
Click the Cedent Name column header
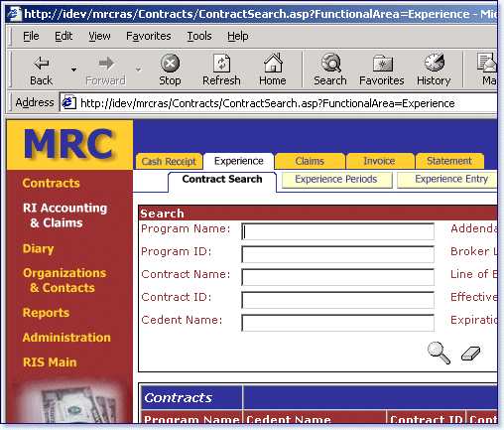(315, 418)
